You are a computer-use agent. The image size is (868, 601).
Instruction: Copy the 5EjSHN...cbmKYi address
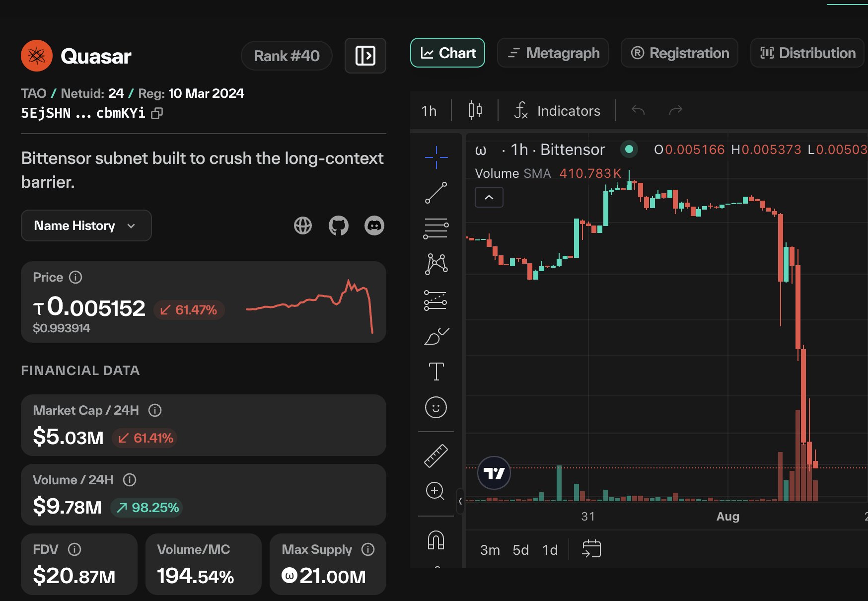click(x=157, y=113)
